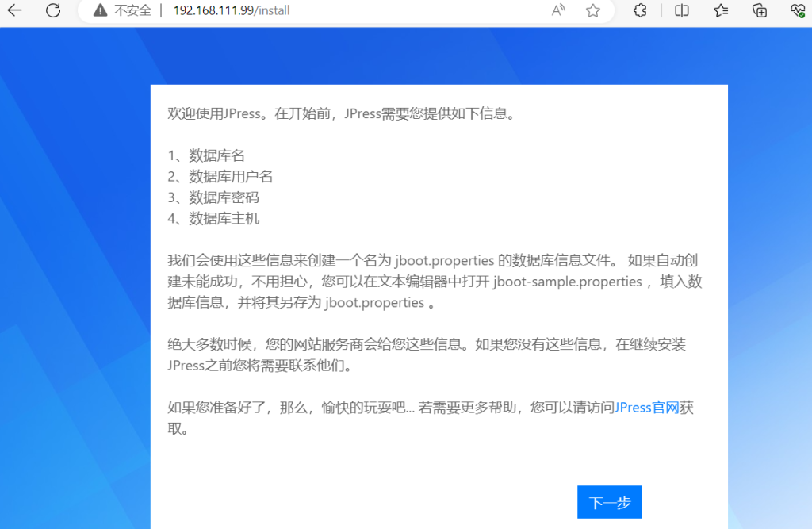Reload the page with the refresh icon
This screenshot has width=812, height=529.
tap(53, 10)
